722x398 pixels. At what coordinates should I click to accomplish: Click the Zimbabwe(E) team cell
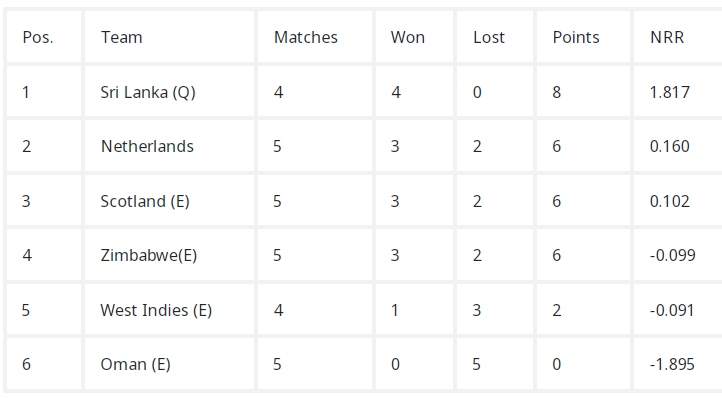point(169,255)
